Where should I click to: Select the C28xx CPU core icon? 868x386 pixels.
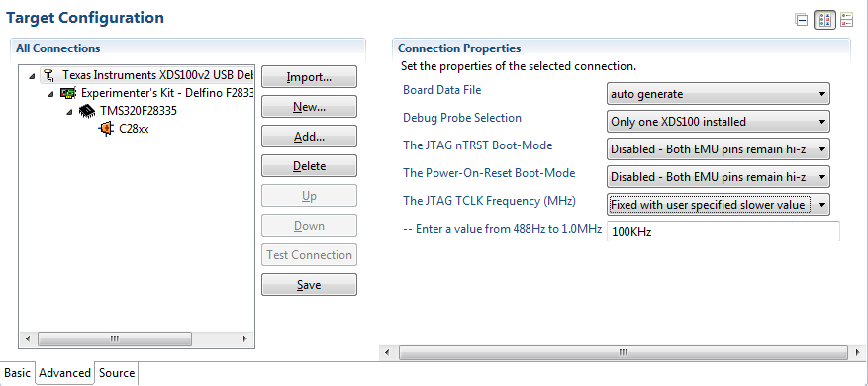pyautogui.click(x=106, y=129)
